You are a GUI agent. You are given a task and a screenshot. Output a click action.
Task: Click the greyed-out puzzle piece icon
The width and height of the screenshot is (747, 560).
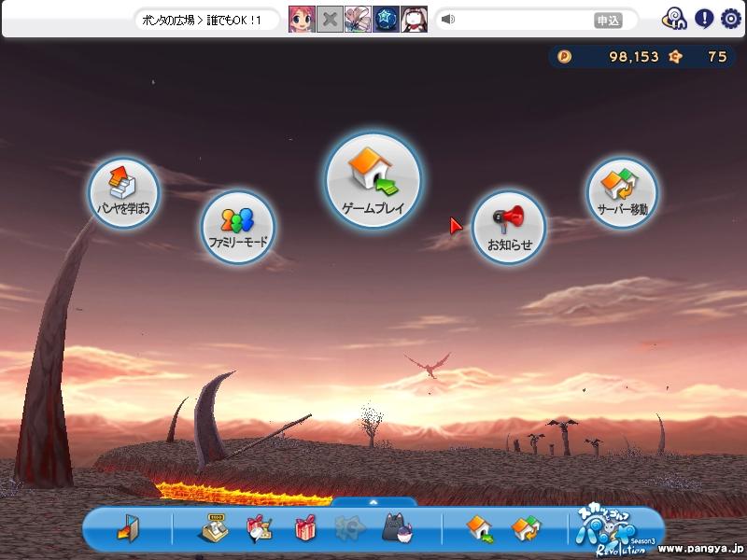[350, 527]
